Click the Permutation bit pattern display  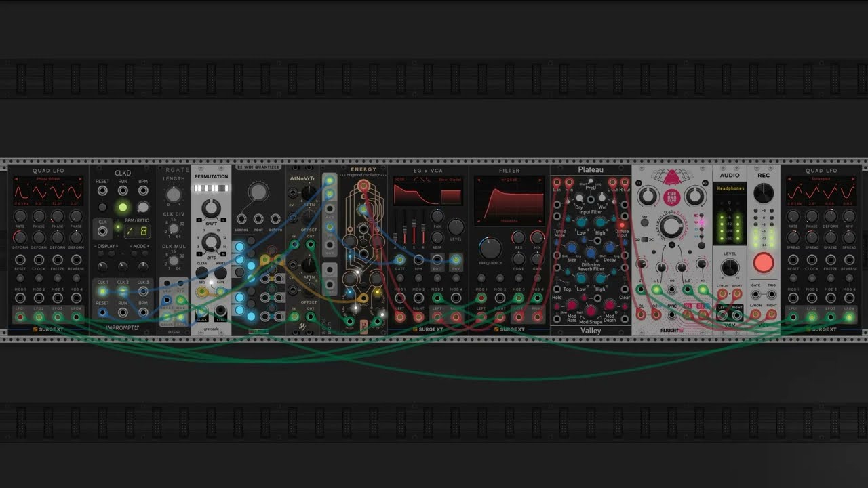pyautogui.click(x=211, y=188)
